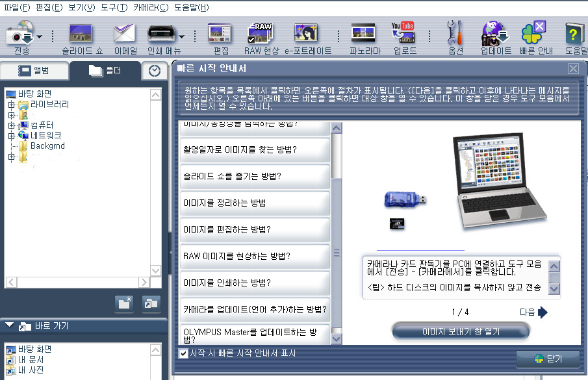
Task: Switch to the 앨범 tab
Action: point(34,71)
